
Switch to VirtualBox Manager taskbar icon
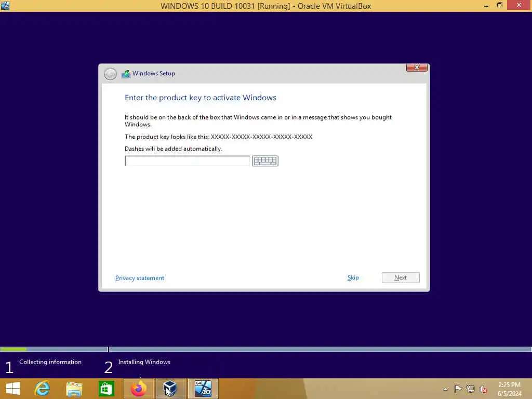pos(170,389)
